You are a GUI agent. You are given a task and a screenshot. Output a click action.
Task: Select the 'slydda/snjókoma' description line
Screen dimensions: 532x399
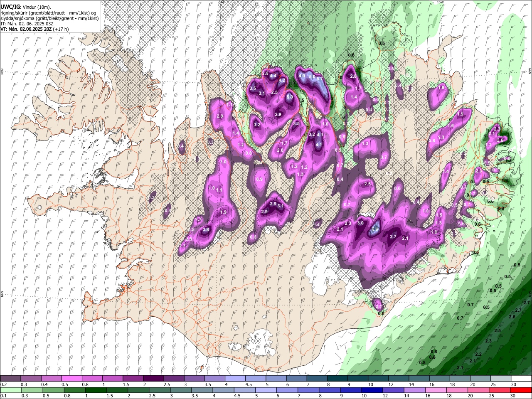click(49, 18)
